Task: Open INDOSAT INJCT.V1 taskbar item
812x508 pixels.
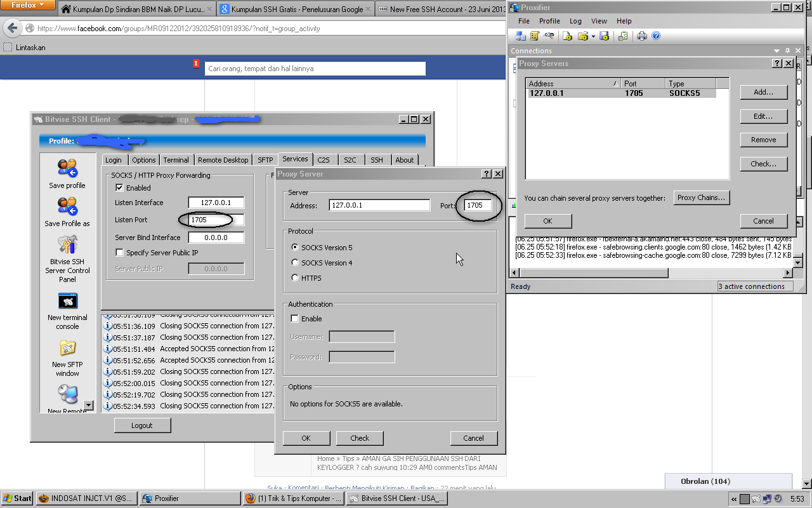Action: 86,498
